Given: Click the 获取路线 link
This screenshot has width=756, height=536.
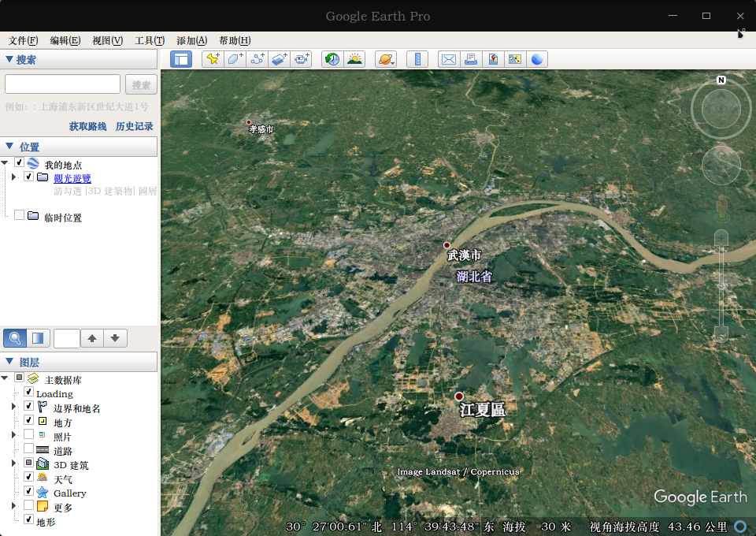Looking at the screenshot, I should (87, 126).
